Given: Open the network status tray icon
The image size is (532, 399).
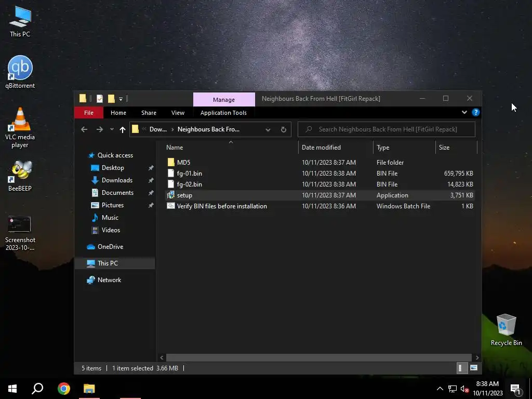Looking at the screenshot, I should coord(453,389).
